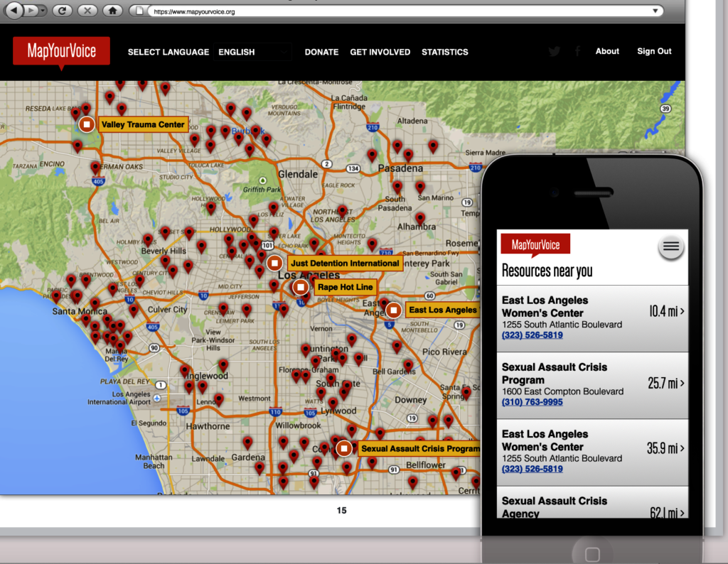Call (323) 526-5819 in the 10.4 mi entry
728x564 pixels.
532,335
